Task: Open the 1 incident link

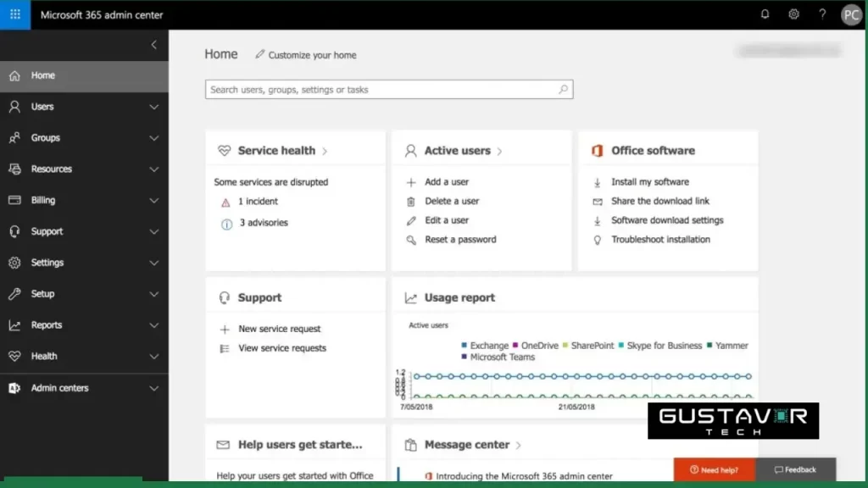Action: pyautogui.click(x=258, y=202)
